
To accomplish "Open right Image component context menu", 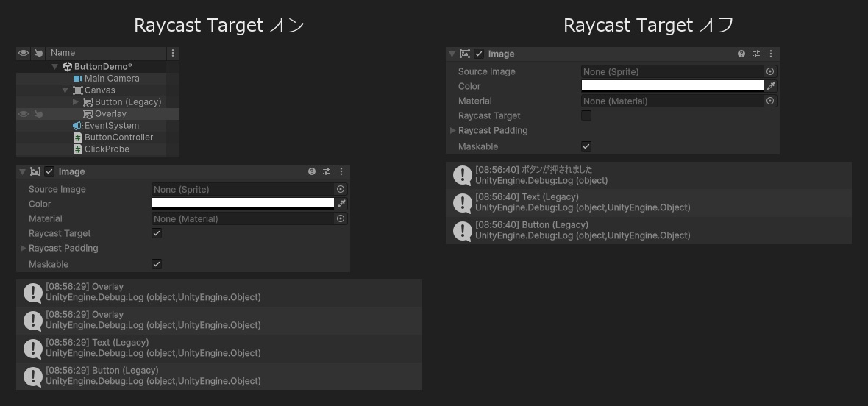I will [771, 54].
